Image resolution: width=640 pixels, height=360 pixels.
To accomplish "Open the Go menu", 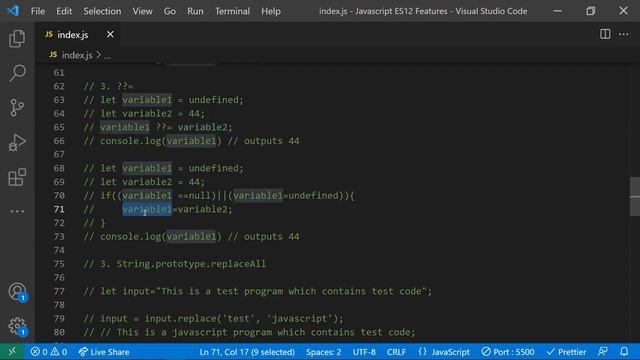I will click(x=169, y=11).
